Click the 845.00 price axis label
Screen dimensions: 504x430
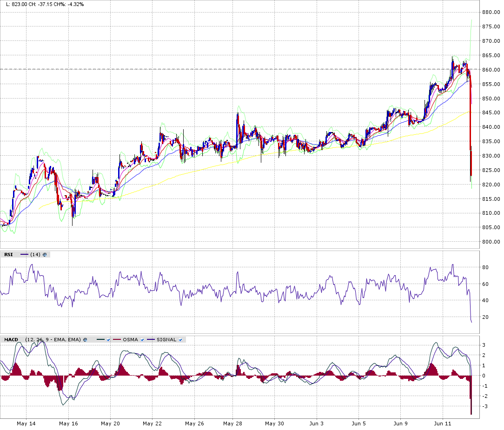[491, 112]
